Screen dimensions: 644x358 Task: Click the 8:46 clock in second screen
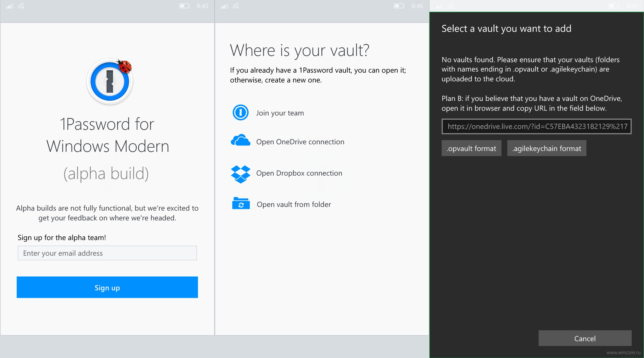click(417, 6)
